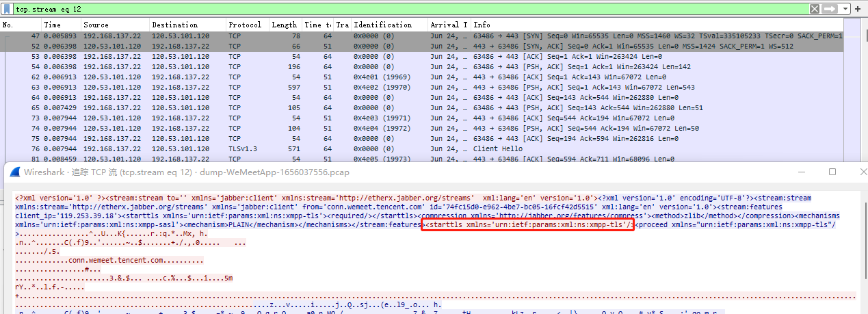The image size is (868, 314).
Task: Click the Destination column header
Action: point(187,25)
